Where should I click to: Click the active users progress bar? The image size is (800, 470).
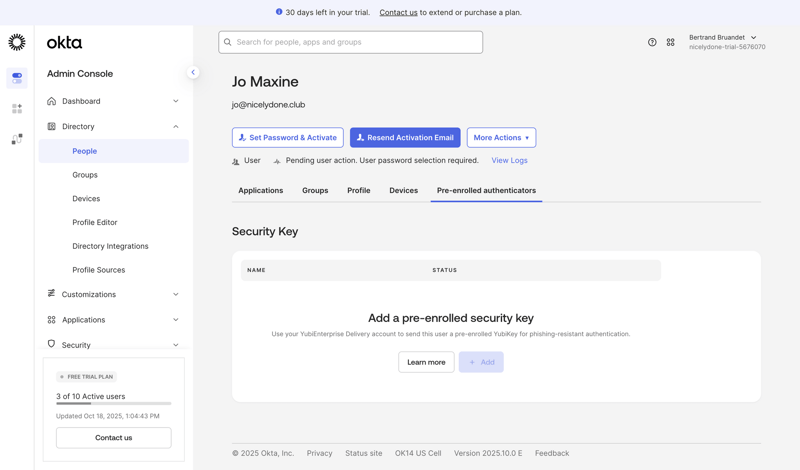pyautogui.click(x=114, y=404)
